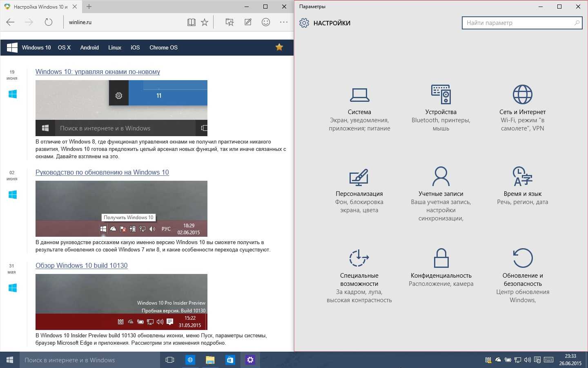The height and width of the screenshot is (368, 588).
Task: Click the Найти параметр search field
Action: click(519, 23)
